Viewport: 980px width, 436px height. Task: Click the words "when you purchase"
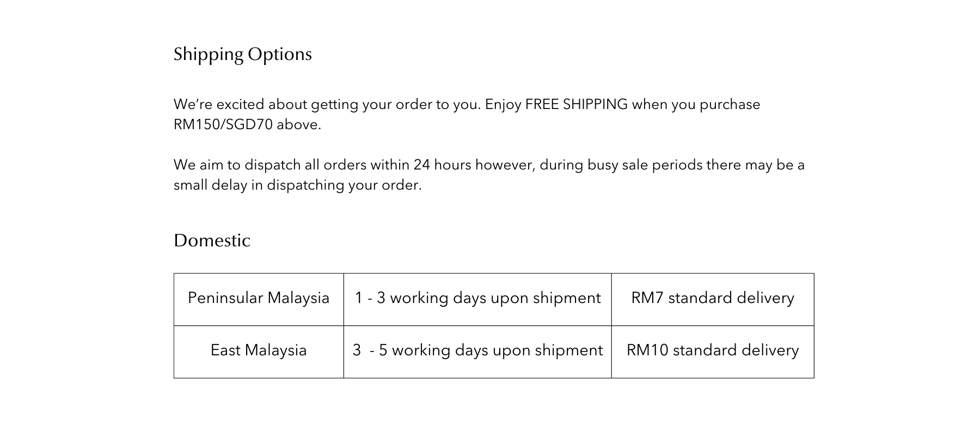pos(696,105)
